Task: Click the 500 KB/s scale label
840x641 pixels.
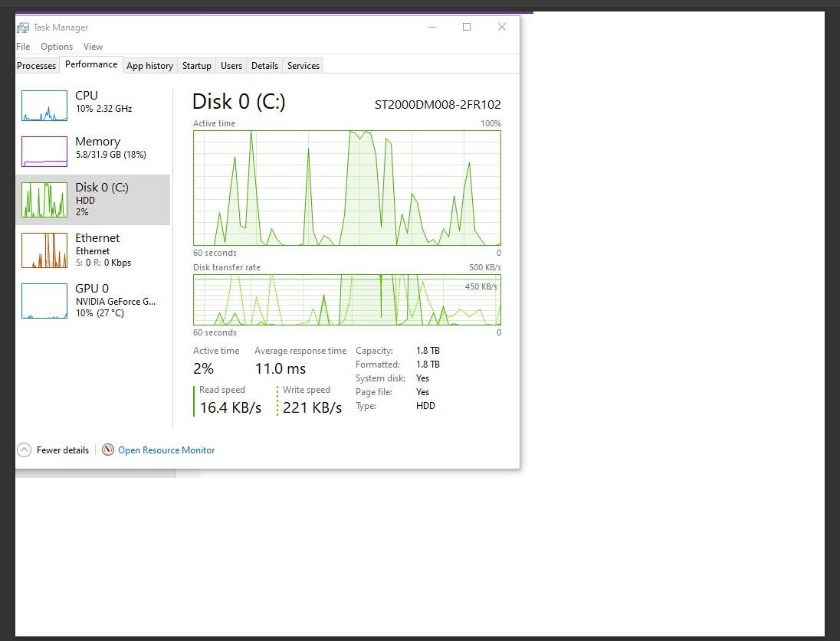Action: (x=485, y=267)
